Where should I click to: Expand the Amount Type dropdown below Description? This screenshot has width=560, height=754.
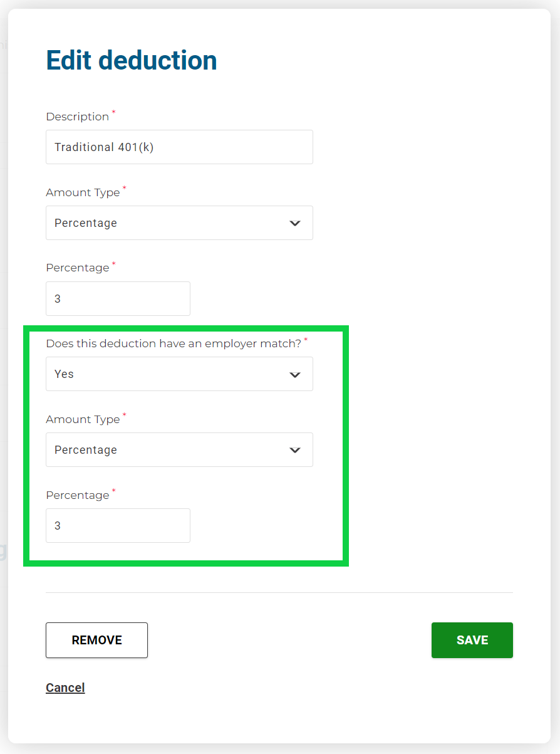point(179,223)
